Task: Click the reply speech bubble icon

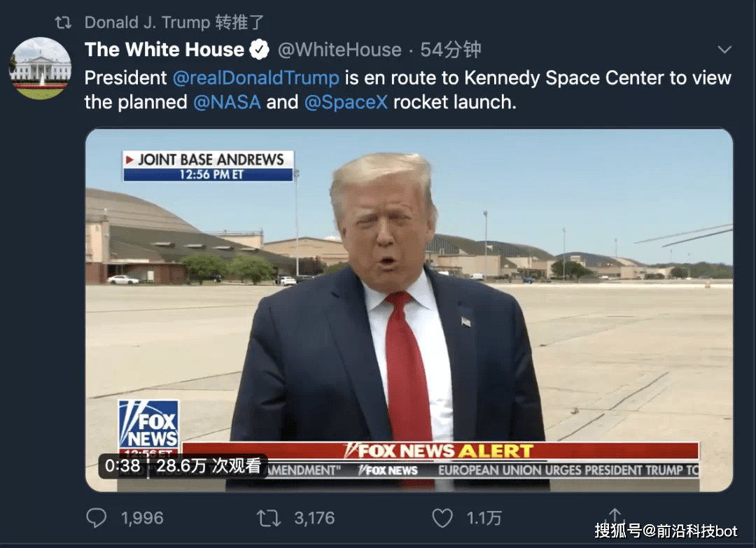Action: point(97,518)
